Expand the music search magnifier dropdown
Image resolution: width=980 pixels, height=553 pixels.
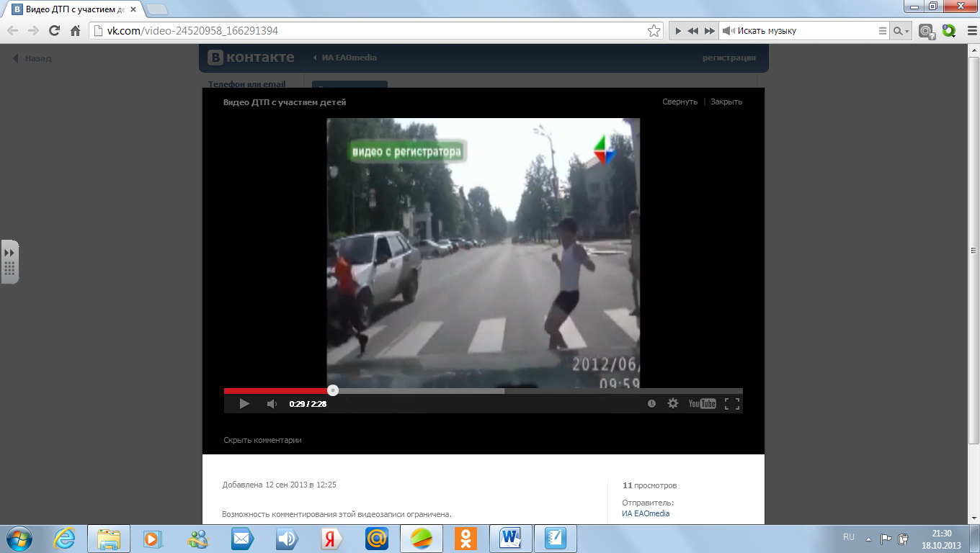[x=901, y=31]
